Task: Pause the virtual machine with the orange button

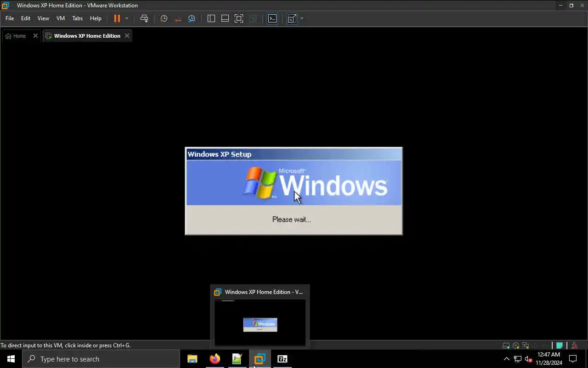Action: [117, 18]
